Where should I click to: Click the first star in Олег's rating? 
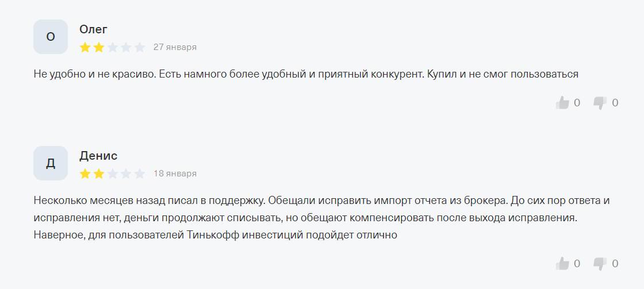point(85,47)
